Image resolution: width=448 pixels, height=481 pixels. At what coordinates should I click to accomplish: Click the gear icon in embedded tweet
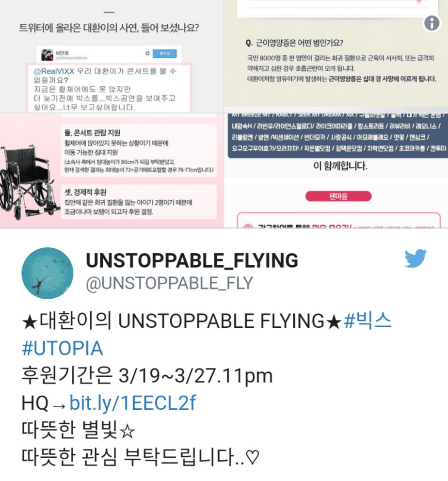coord(147,53)
